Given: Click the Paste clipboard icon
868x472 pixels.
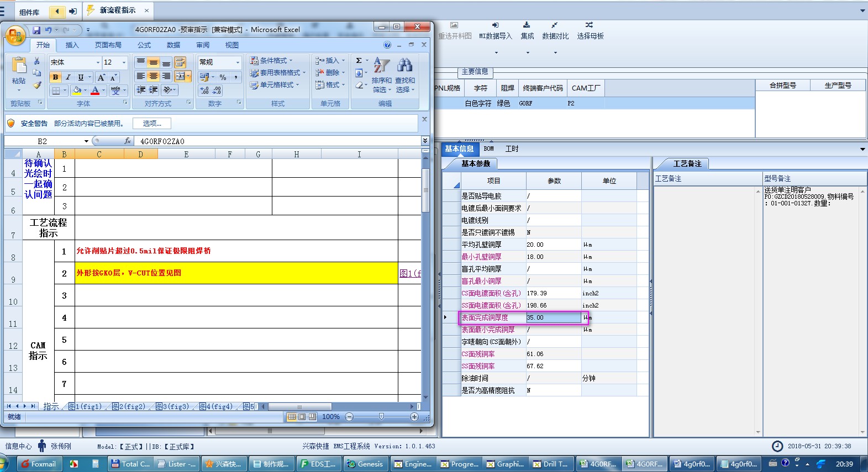Looking at the screenshot, I should coord(19,66).
